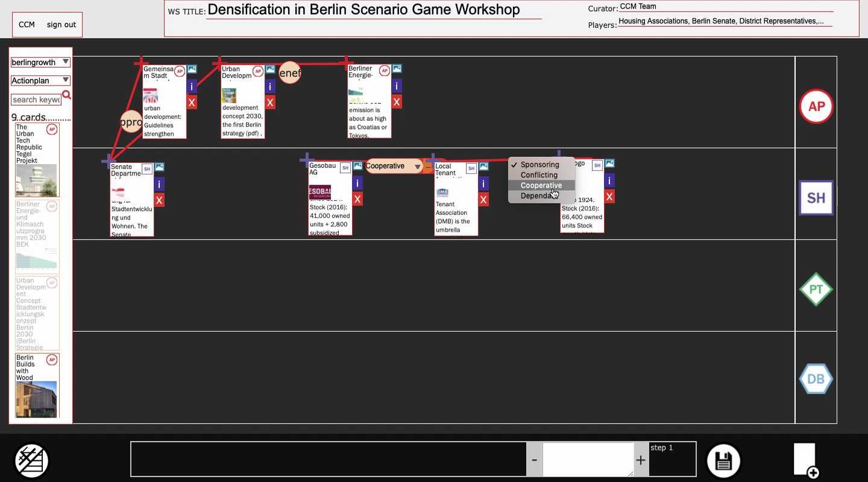Choose Sponsoring in relation menu
This screenshot has width=868, height=482.
pyautogui.click(x=541, y=165)
